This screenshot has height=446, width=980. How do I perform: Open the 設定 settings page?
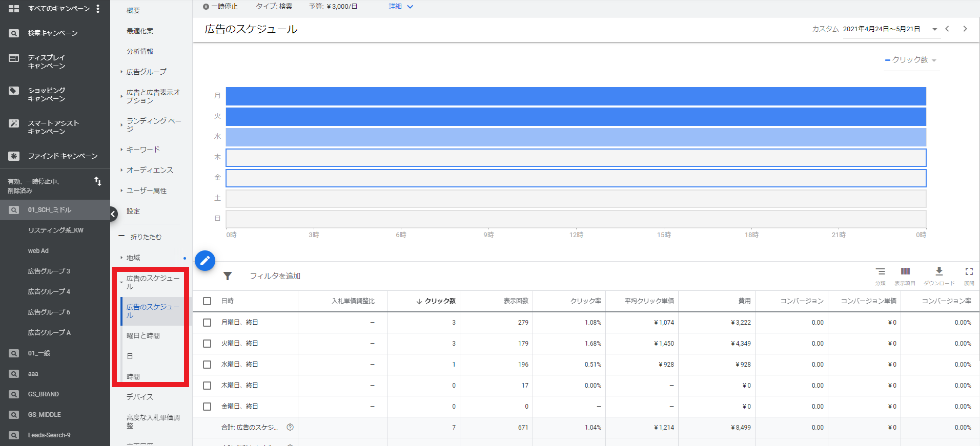[x=133, y=211]
